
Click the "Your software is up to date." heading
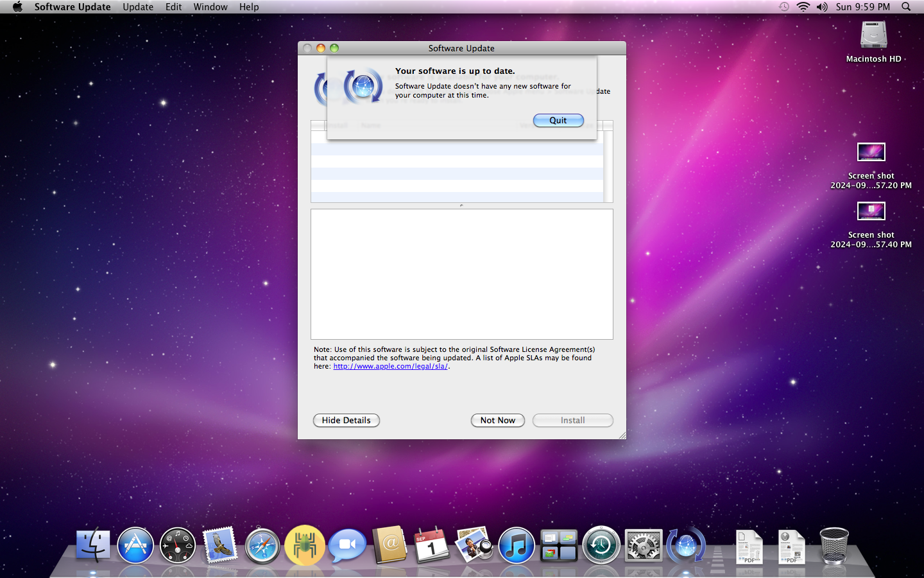[455, 71]
